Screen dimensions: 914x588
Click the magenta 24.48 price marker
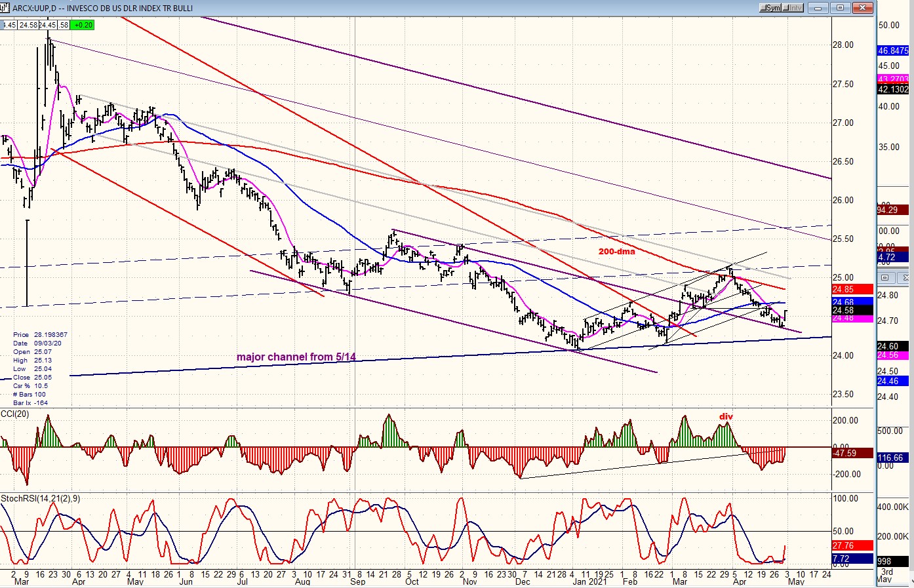(x=852, y=319)
